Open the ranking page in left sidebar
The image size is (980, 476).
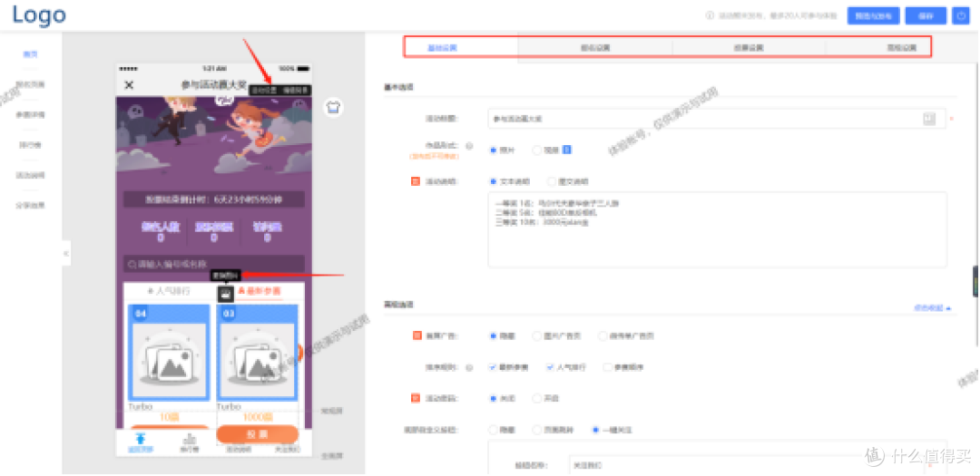pos(31,145)
